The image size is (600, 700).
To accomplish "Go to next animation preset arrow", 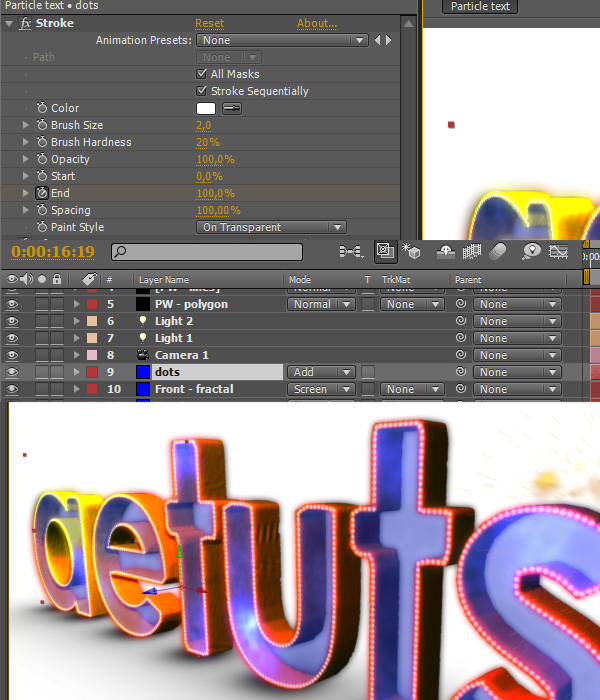I will [388, 40].
